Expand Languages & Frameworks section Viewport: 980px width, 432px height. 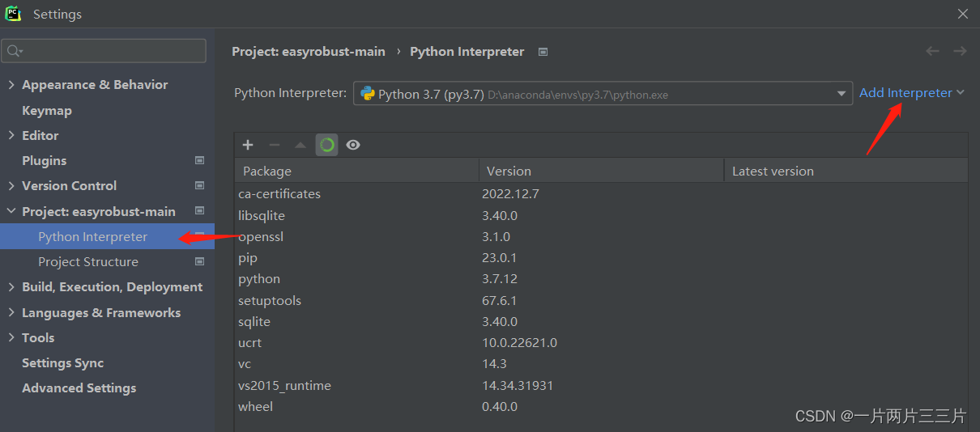pos(11,313)
